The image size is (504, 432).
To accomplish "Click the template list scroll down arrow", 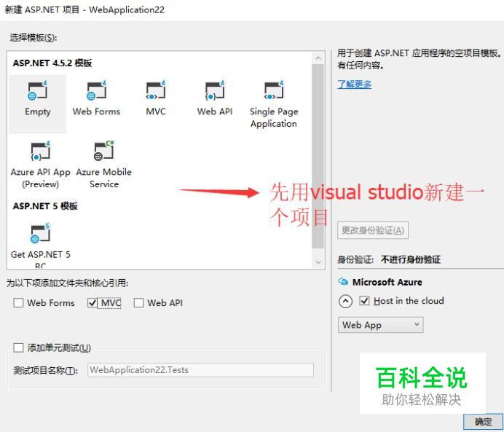I will pos(318,262).
